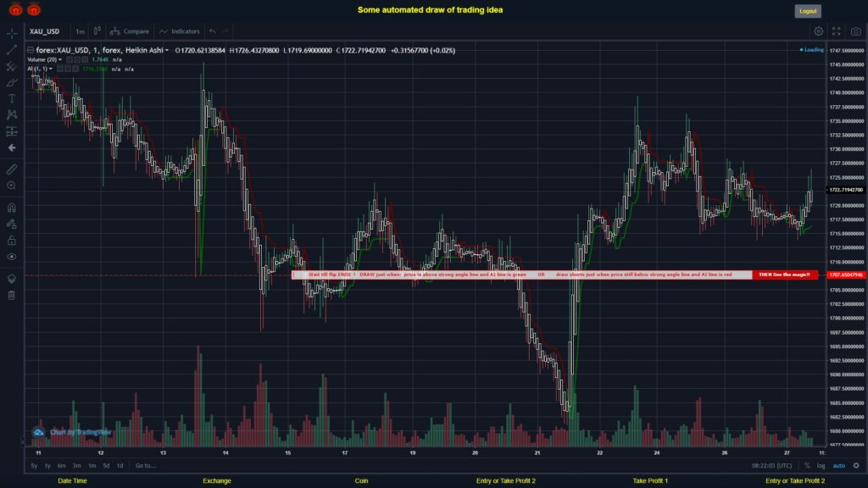Undo the last chart action

(213, 31)
